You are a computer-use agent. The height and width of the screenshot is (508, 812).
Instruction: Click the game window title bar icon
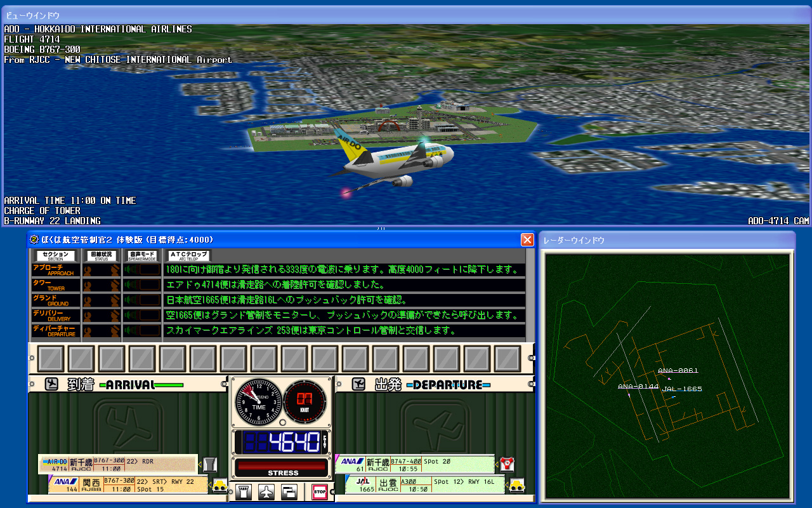[x=34, y=239]
